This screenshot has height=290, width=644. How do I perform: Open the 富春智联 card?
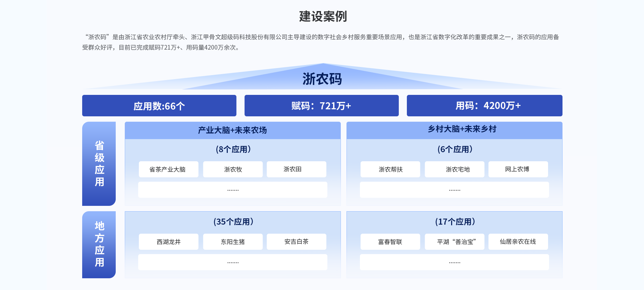click(x=390, y=242)
